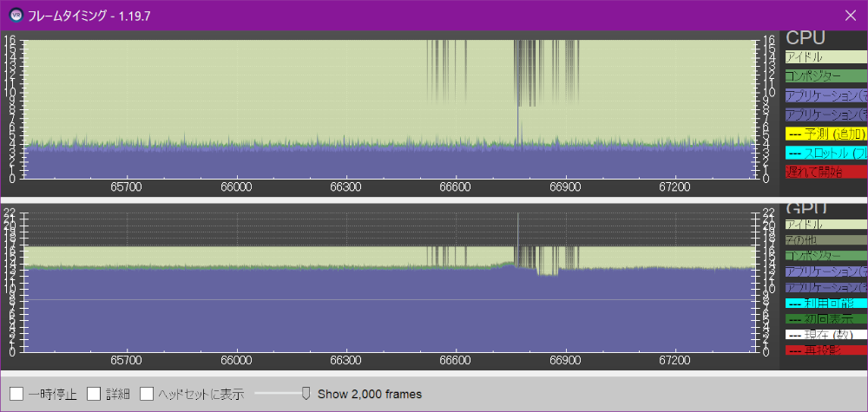Click the dark green 初回表示 legend entry

pos(826,319)
